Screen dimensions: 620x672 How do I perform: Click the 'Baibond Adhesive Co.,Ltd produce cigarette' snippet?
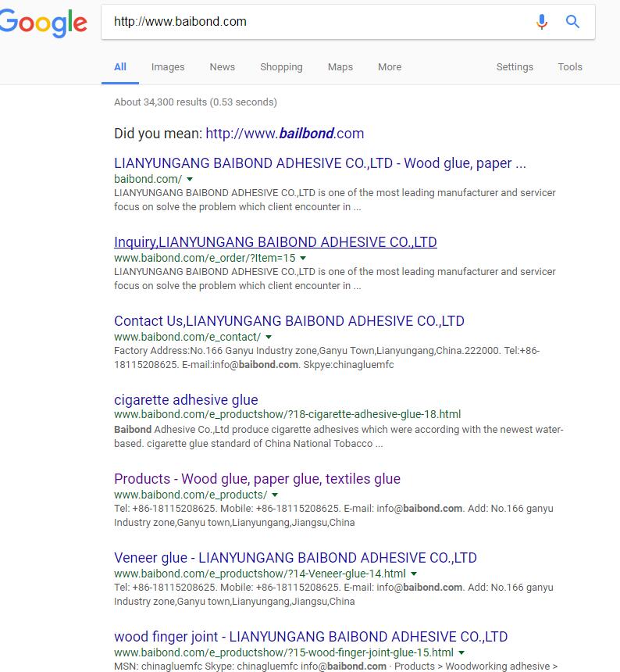point(339,436)
